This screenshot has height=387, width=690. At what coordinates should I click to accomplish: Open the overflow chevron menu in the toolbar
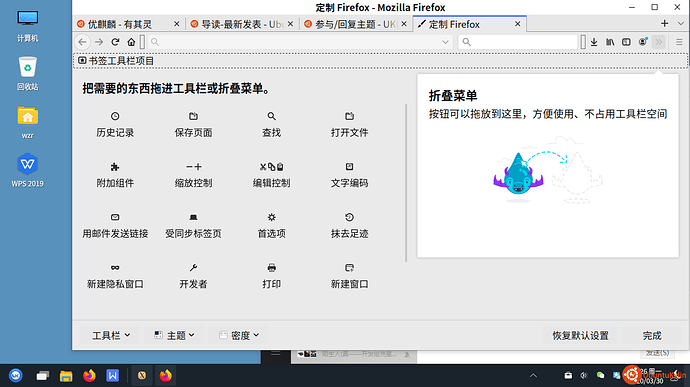(x=659, y=42)
